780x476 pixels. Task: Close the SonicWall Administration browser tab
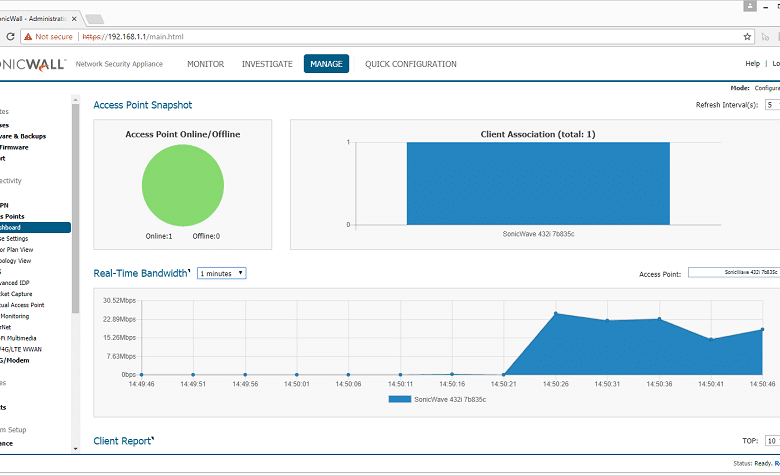(74, 19)
